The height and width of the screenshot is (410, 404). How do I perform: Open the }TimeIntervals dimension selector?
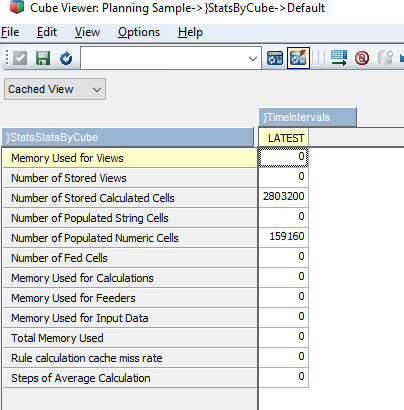[308, 117]
